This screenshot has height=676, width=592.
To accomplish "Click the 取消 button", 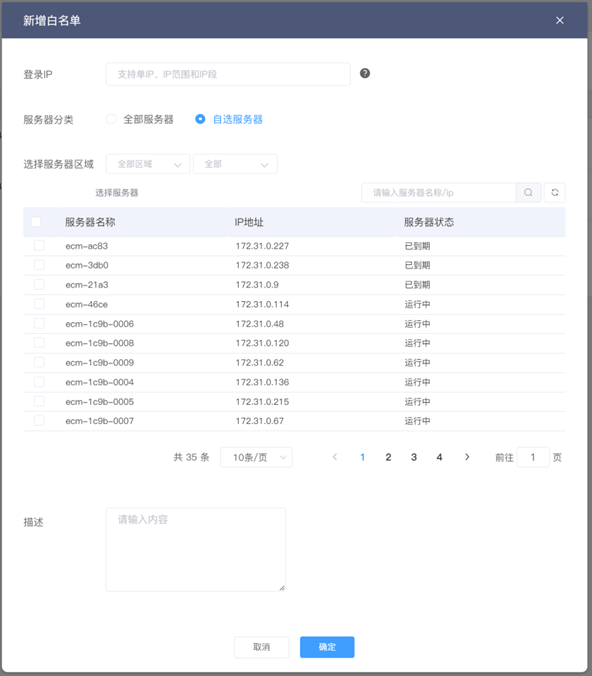I will (x=262, y=647).
